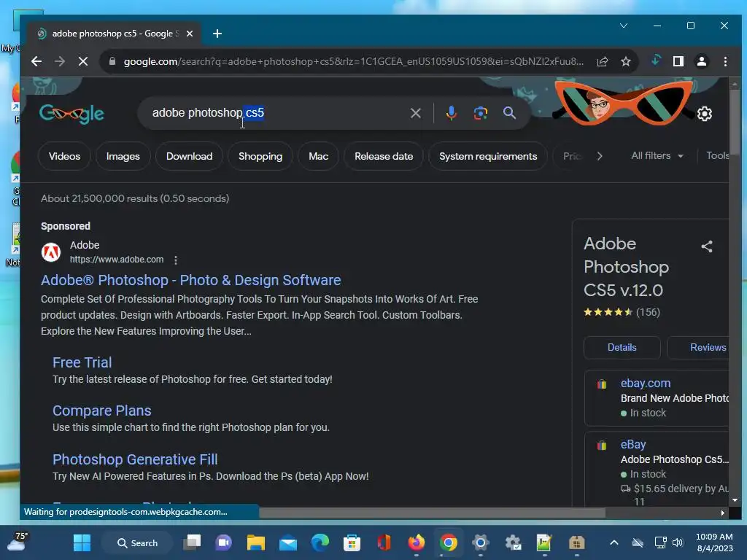View site information via lock icon

(x=112, y=61)
